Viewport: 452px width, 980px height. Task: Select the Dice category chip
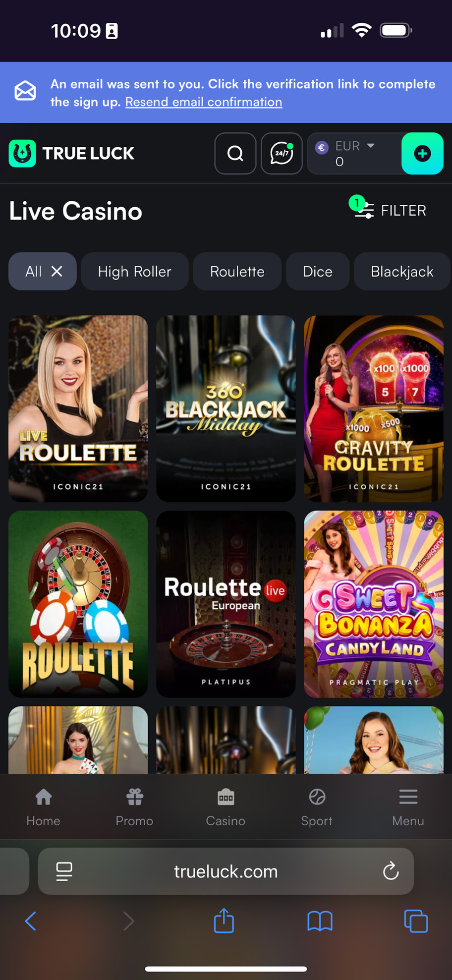[x=317, y=271]
